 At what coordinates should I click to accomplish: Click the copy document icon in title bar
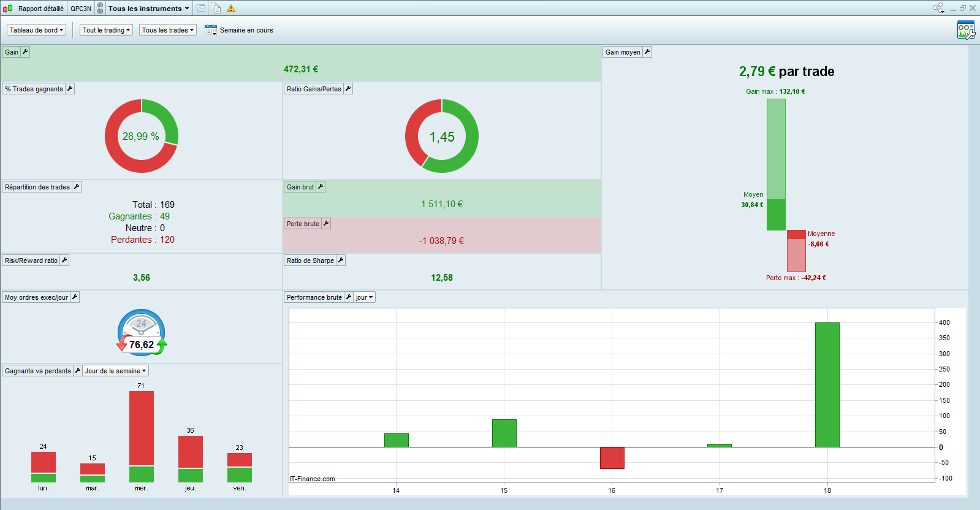pos(216,9)
